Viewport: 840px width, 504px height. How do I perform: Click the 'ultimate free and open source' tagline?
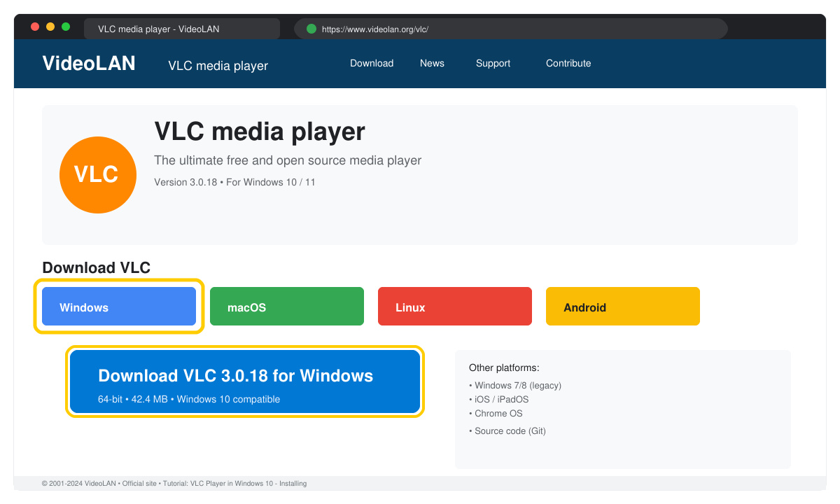click(288, 160)
